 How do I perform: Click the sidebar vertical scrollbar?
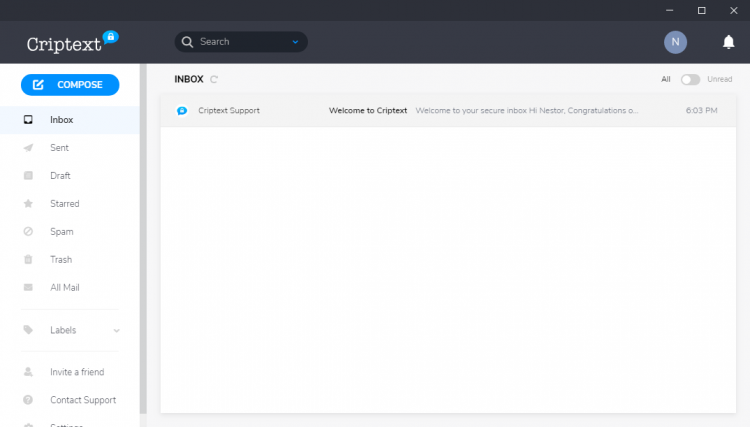coord(143,239)
